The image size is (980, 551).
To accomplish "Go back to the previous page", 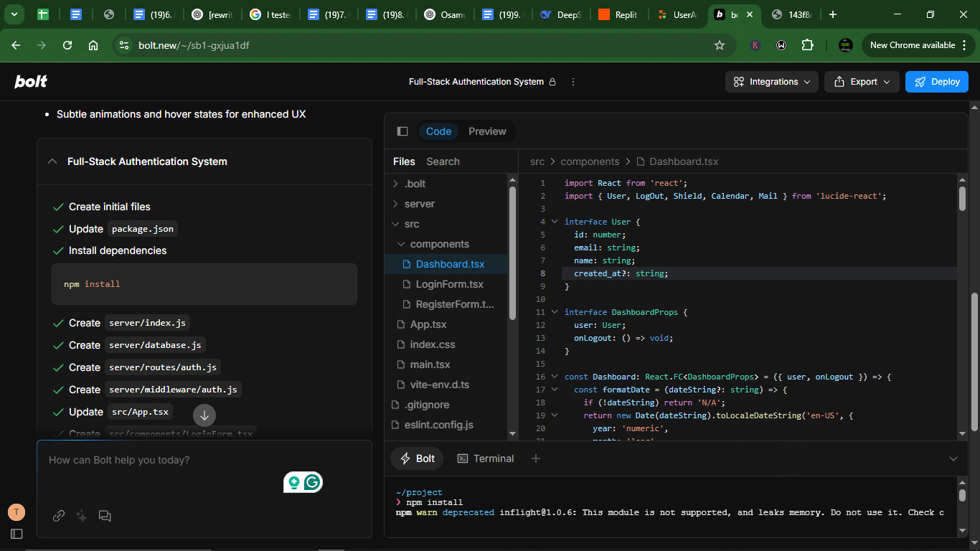I will click(x=16, y=45).
